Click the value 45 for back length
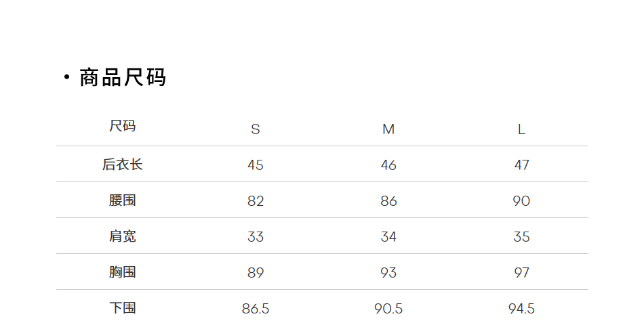Screen dimensions: 644x325 (x=256, y=165)
